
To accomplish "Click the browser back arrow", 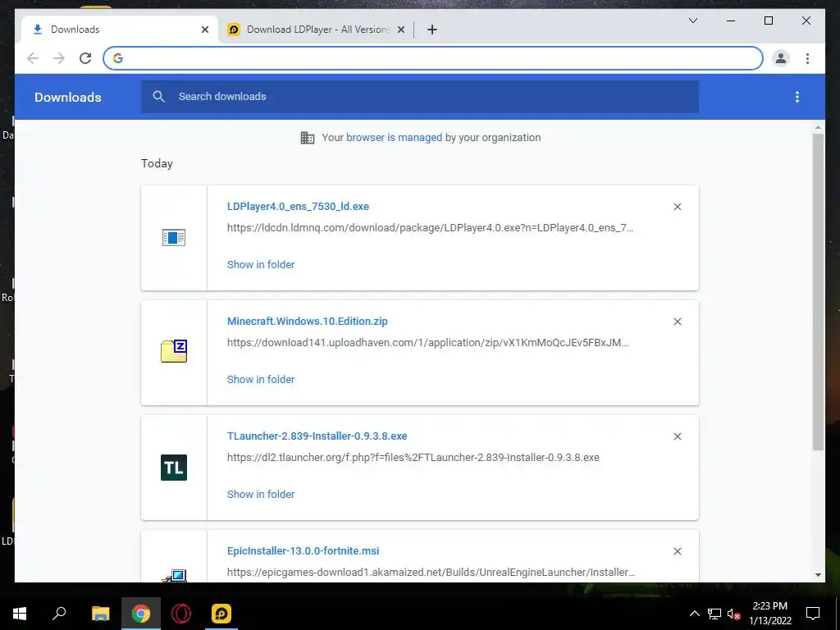I will point(33,58).
